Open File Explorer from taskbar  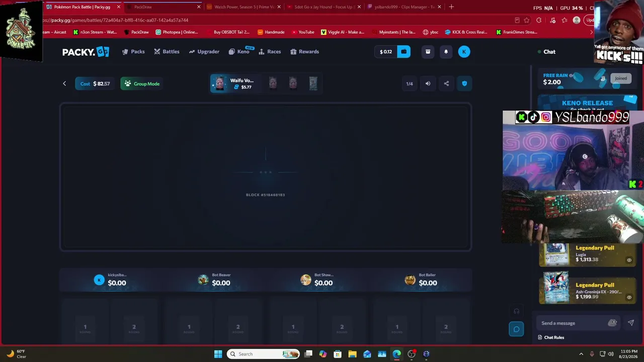(x=352, y=354)
